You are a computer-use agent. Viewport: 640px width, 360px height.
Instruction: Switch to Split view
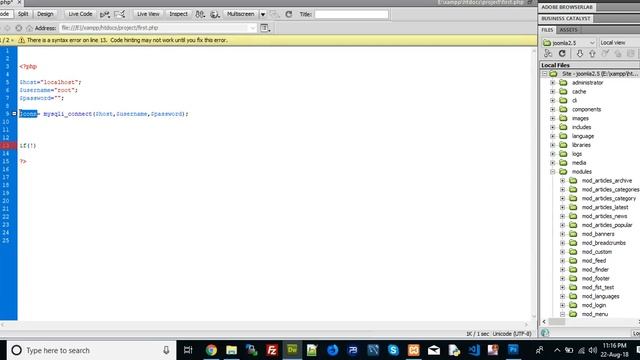click(x=23, y=14)
